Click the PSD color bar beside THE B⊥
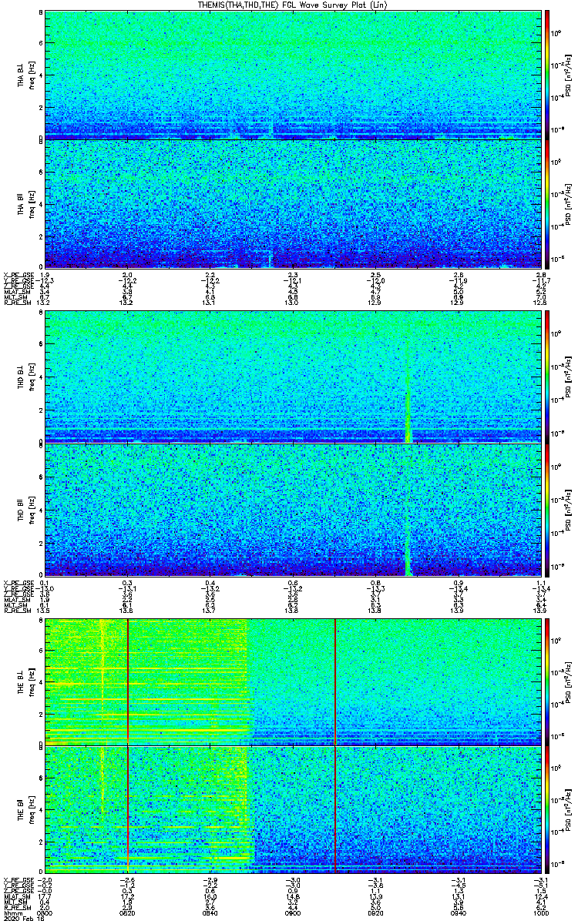The image size is (578, 924). [x=547, y=681]
